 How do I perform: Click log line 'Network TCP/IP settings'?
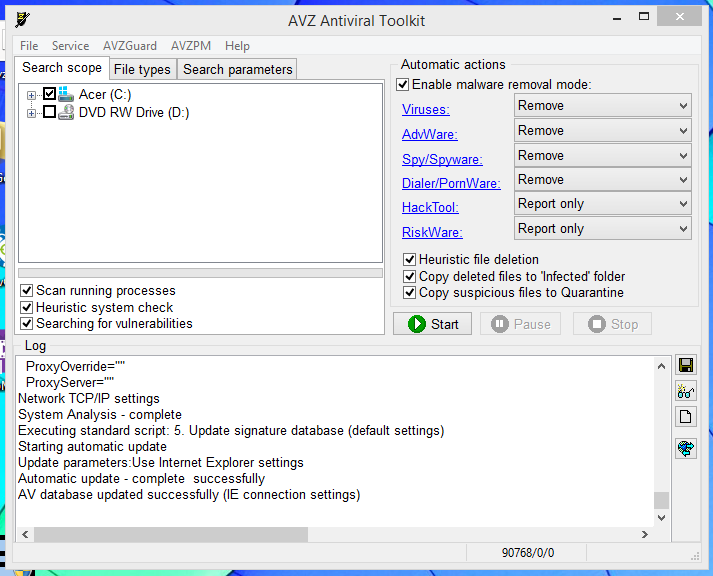[89, 399]
